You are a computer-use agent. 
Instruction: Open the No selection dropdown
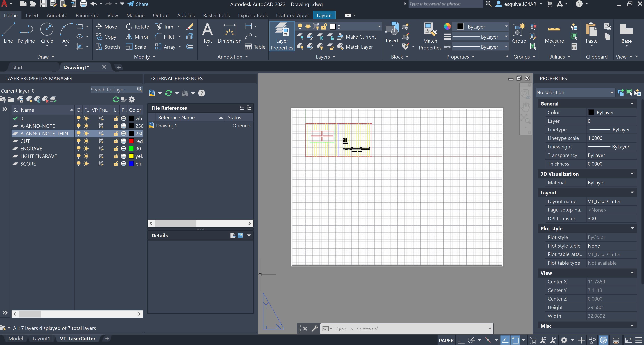[x=575, y=92]
